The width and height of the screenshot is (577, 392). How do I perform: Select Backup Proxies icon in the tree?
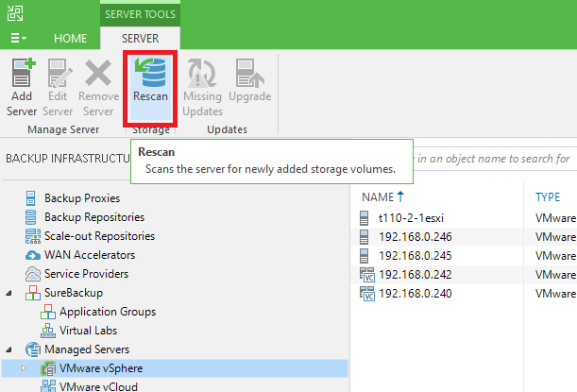31,198
